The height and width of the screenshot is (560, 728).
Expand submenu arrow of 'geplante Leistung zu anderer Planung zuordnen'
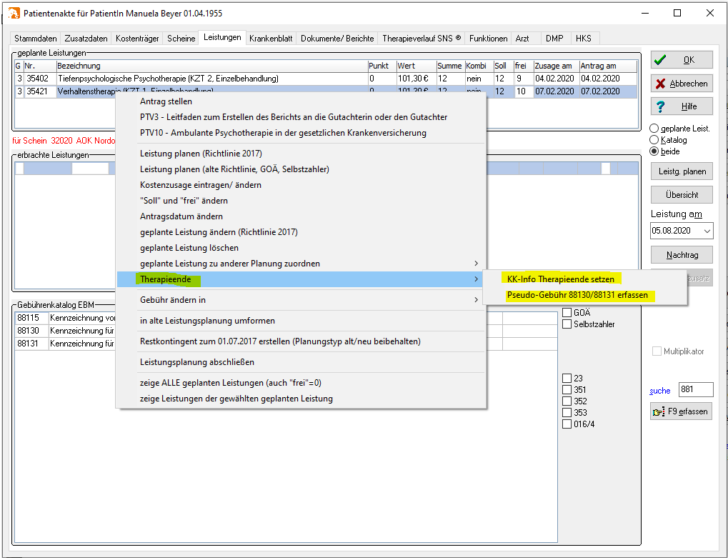477,264
